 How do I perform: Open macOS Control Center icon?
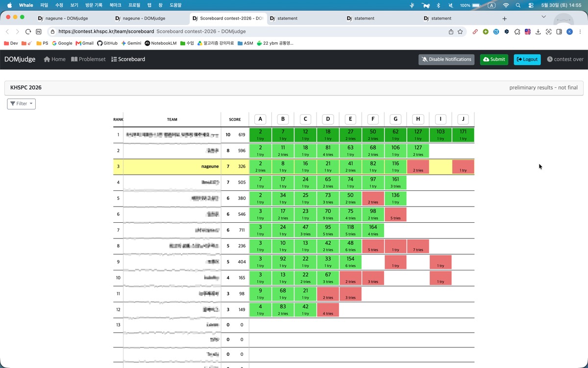[x=531, y=5]
